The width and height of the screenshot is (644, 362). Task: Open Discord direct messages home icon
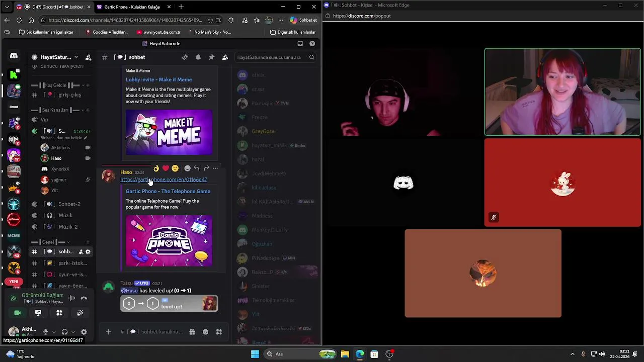[x=14, y=56]
